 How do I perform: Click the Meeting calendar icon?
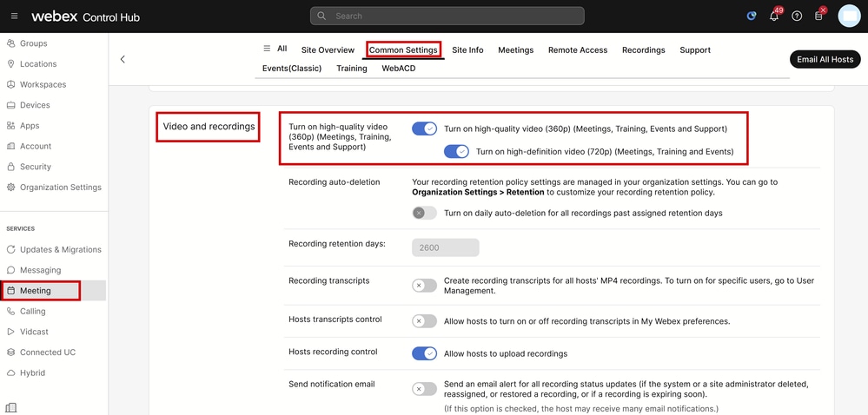point(10,291)
